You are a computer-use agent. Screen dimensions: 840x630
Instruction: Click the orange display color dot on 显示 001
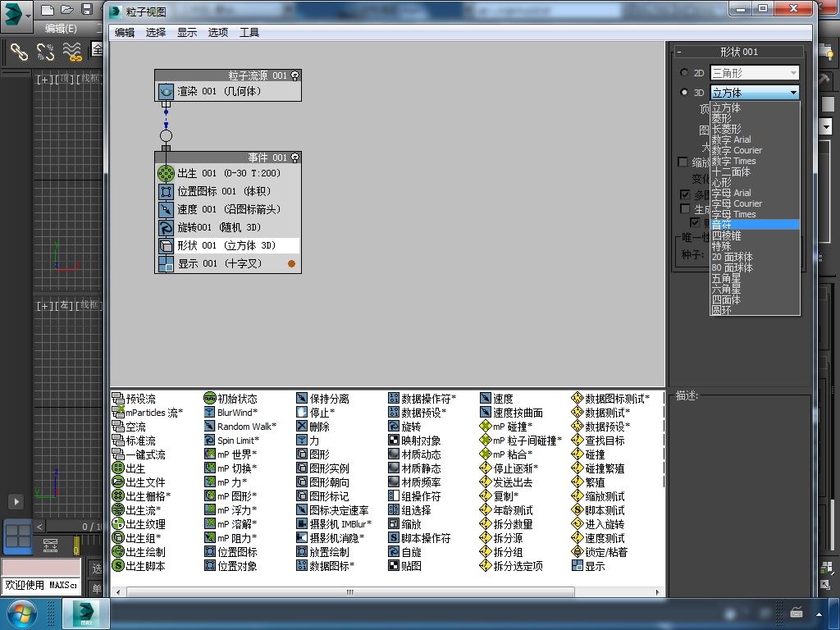tap(291, 263)
